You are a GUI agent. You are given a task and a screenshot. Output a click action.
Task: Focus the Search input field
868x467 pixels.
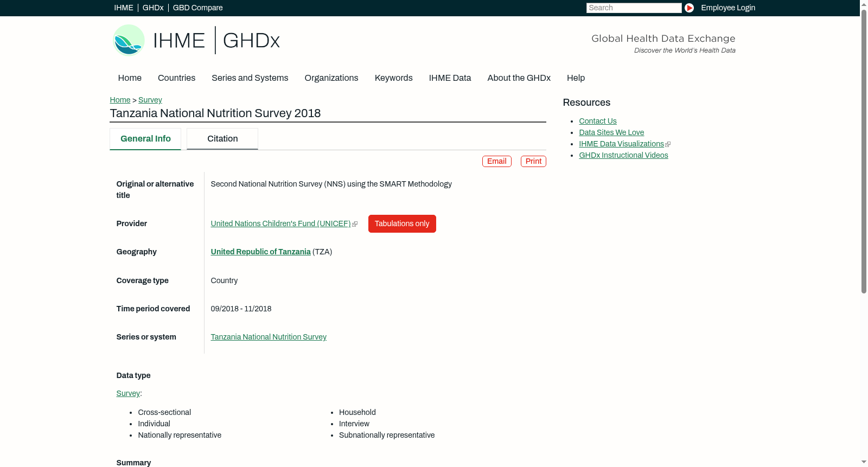click(x=634, y=8)
